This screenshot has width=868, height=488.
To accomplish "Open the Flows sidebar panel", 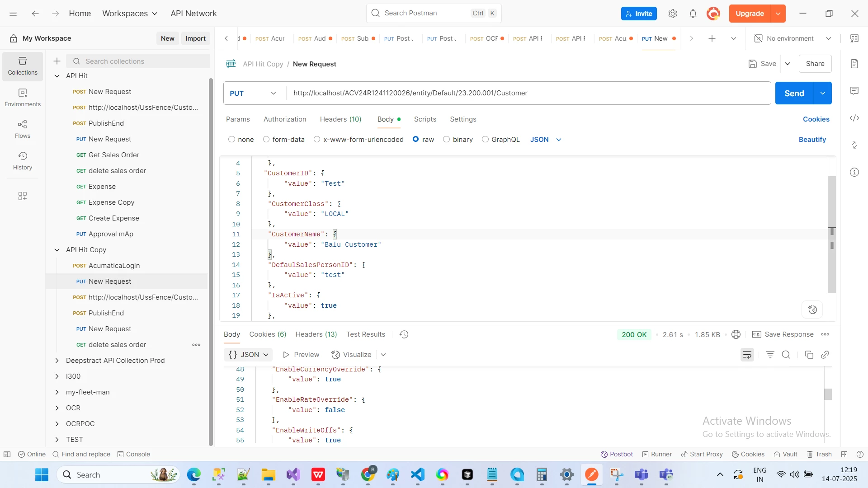I will tap(23, 129).
